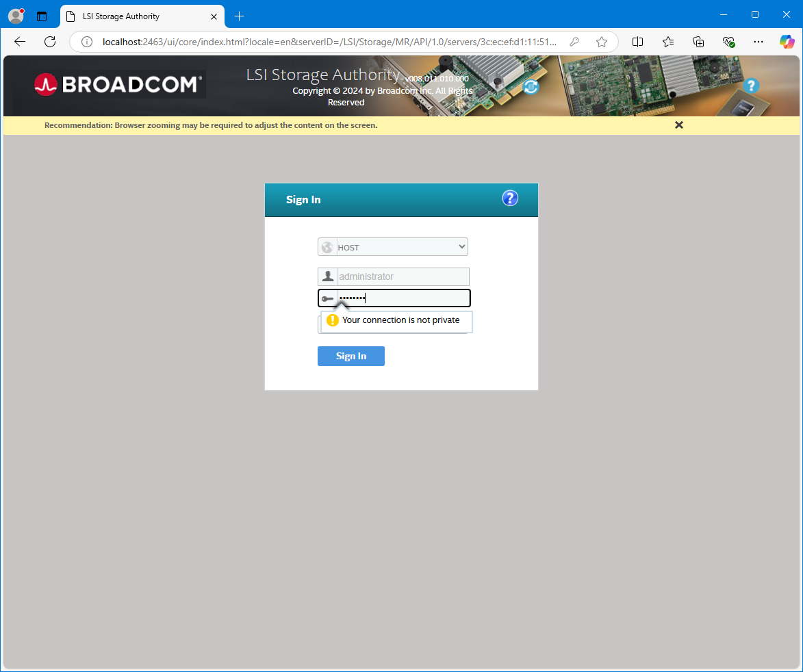
Task: Open browser profile avatar
Action: pyautogui.click(x=16, y=16)
